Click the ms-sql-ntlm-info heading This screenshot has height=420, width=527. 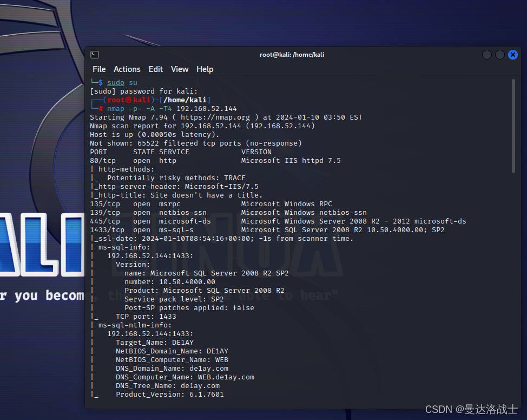click(135, 325)
